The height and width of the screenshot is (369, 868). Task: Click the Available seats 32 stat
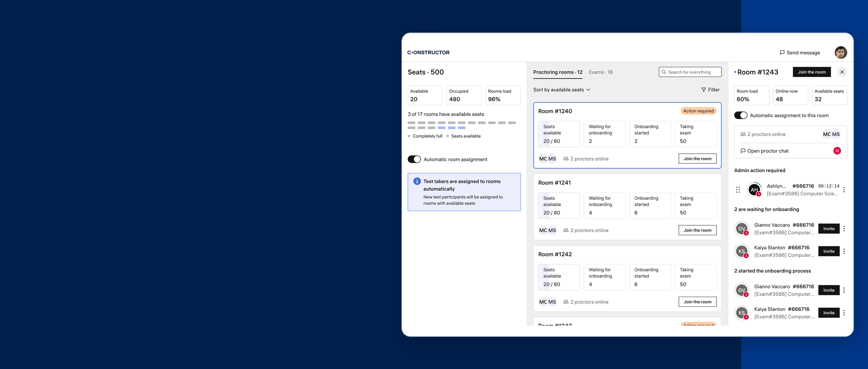(x=829, y=95)
